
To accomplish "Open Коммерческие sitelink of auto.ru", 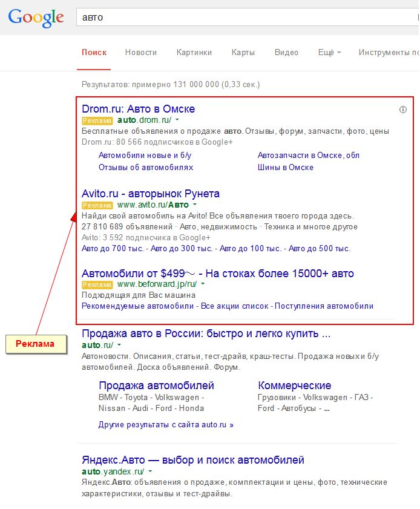I will click(x=294, y=386).
